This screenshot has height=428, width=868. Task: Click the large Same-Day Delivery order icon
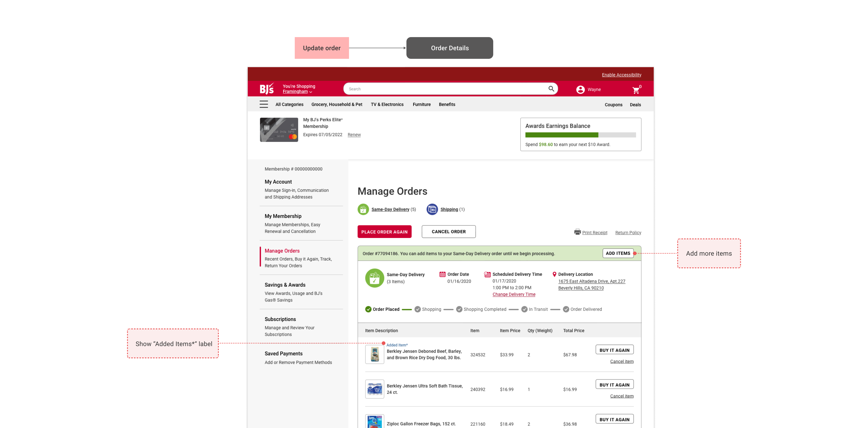[x=375, y=278]
